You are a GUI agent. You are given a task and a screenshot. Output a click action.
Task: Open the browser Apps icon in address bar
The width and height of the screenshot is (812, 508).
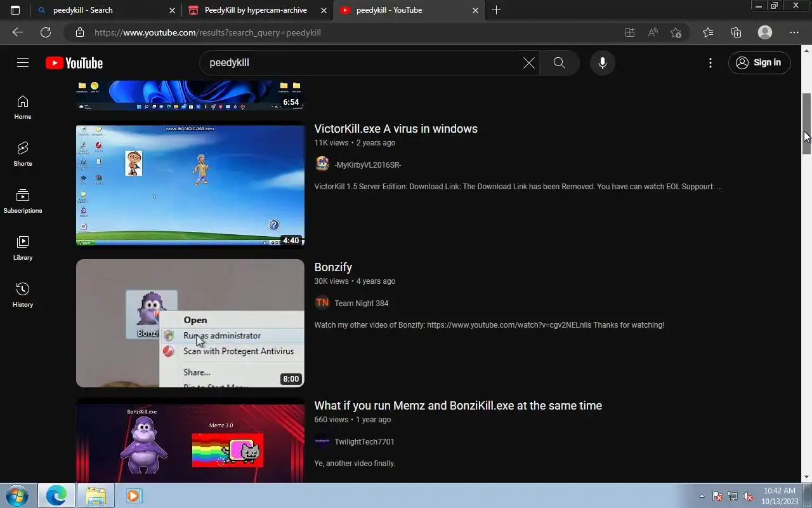(630, 32)
